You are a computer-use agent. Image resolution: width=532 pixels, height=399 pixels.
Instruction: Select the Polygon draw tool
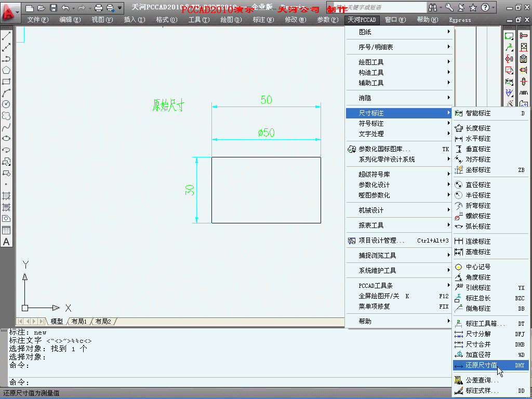click(6, 70)
